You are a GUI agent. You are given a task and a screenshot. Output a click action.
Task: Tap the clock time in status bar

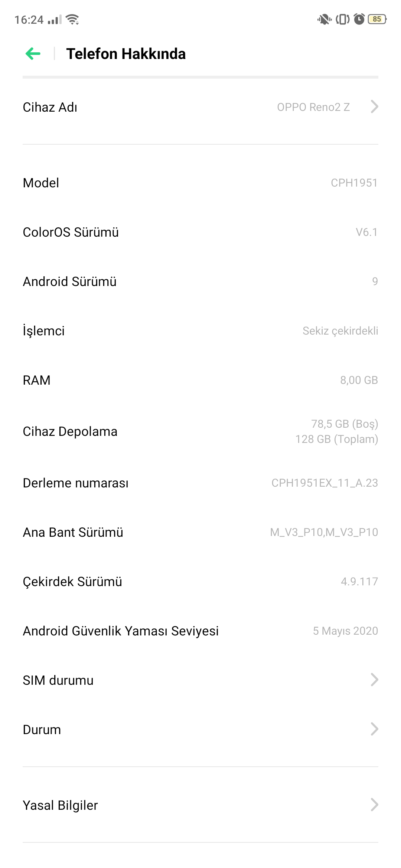[29, 19]
